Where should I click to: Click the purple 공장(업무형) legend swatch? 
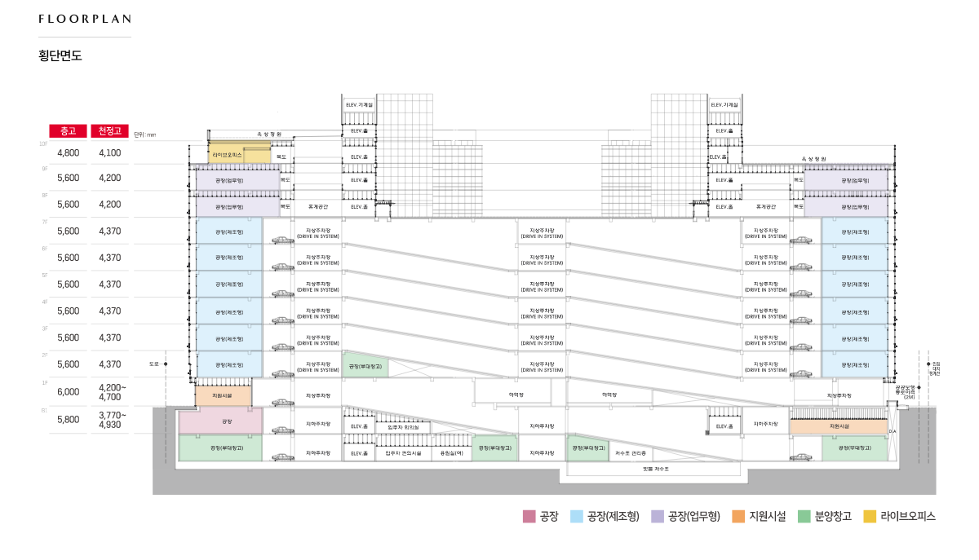tap(657, 516)
